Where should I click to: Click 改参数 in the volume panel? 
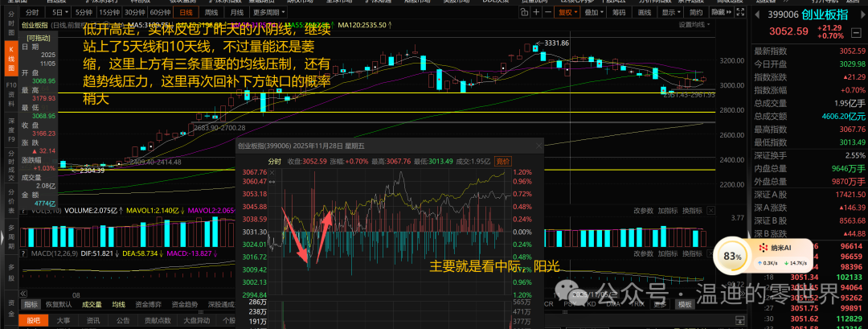point(644,211)
